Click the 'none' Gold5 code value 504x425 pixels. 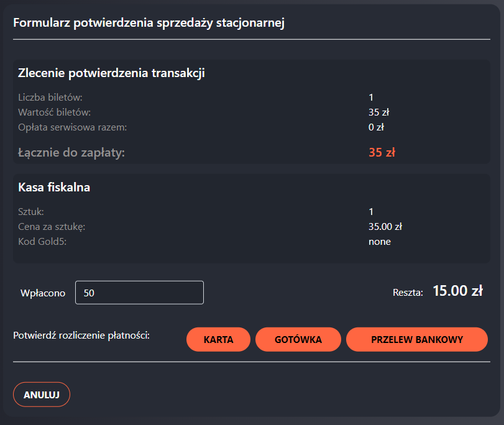click(379, 242)
